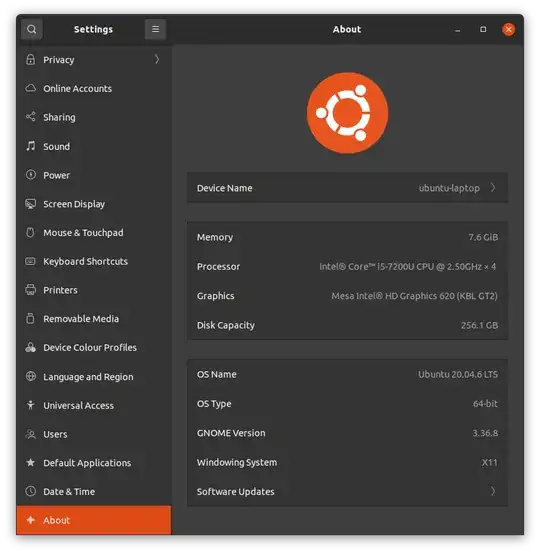The height and width of the screenshot is (553, 540).
Task: Click the Ubuntu 20.04.6 LTS value
Action: click(458, 374)
